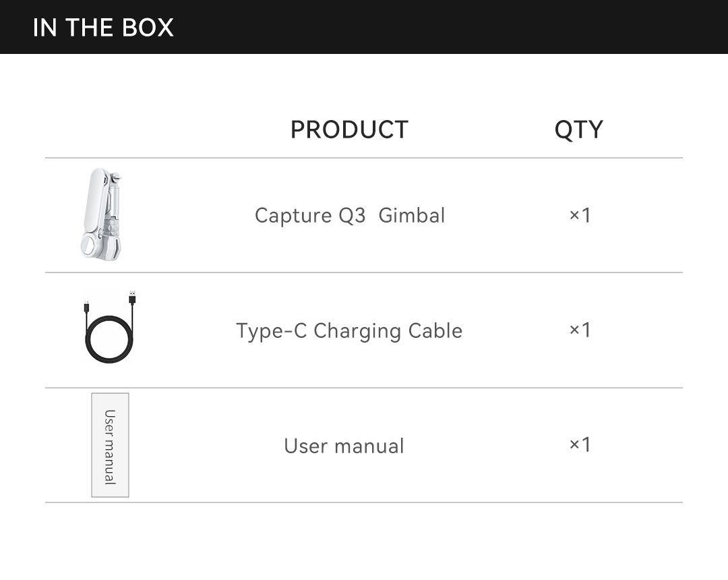Click the Capture Q3 Gimbal product image
Viewport: 728px width, 580px height.
tap(101, 214)
